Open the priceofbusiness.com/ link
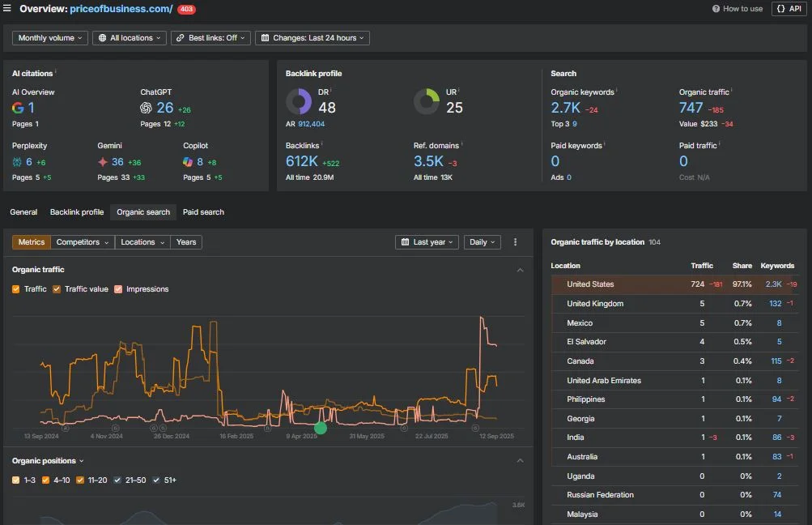 pos(121,9)
